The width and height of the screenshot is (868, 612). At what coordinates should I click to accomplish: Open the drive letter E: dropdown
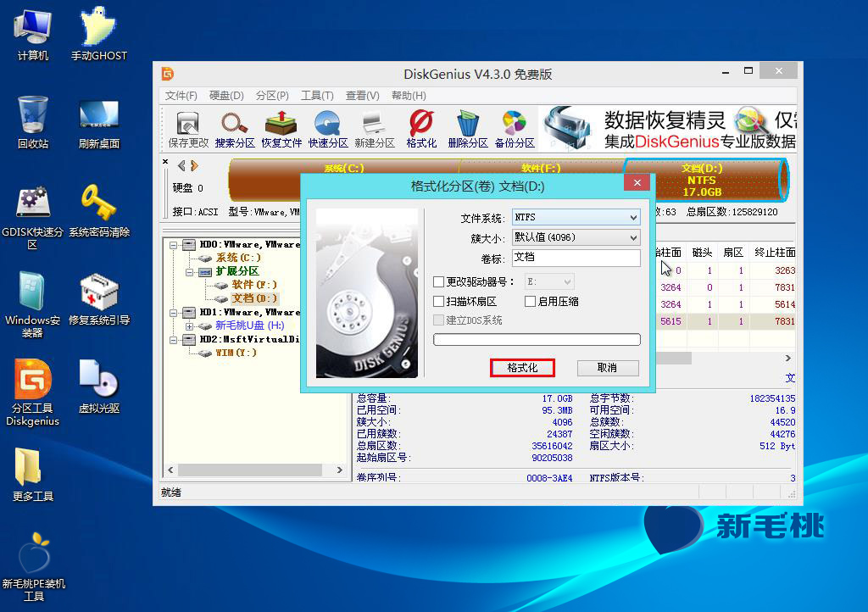click(549, 281)
